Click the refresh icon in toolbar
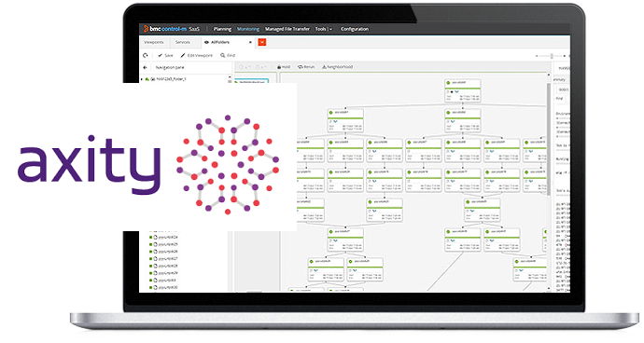This screenshot has height=343, width=644. click(146, 55)
